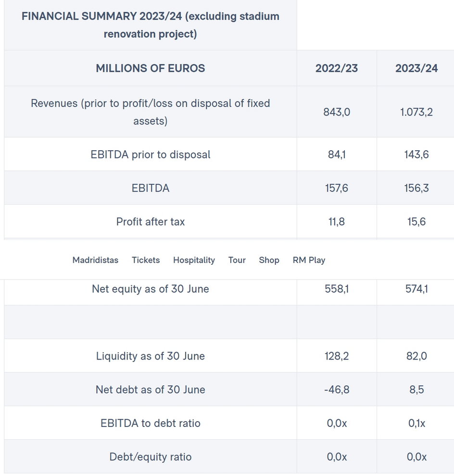Open RM Play in navigation
The height and width of the screenshot is (476, 454).
309,260
